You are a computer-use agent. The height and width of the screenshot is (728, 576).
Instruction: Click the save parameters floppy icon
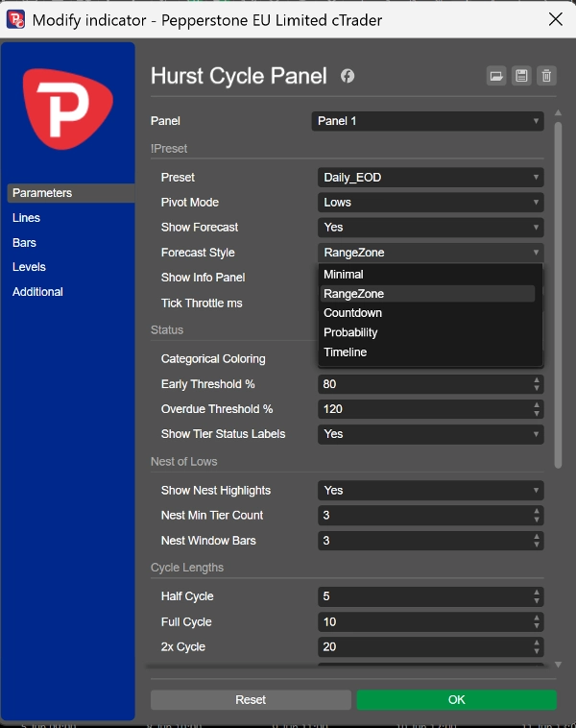click(521, 76)
